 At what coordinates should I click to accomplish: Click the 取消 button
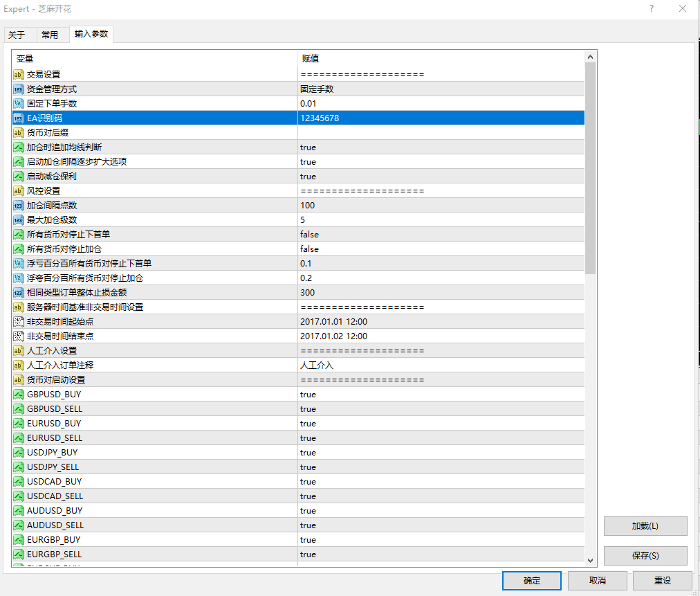point(598,580)
